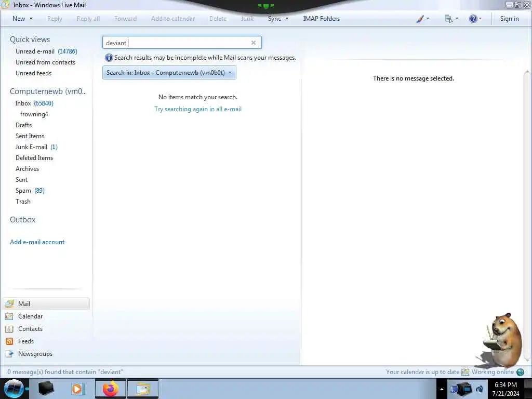Select the Outbox header
This screenshot has width=532, height=399.
(x=23, y=220)
